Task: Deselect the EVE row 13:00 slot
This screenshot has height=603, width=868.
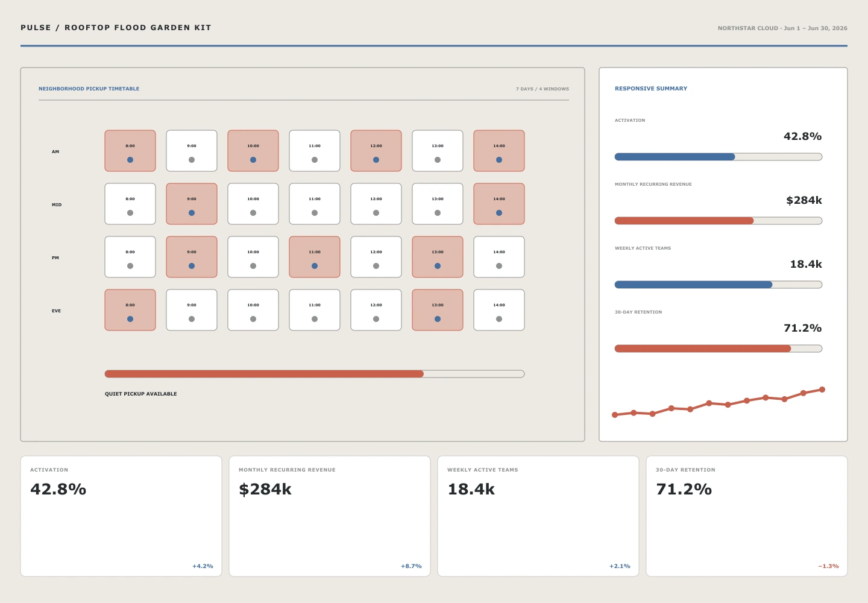Action: click(438, 310)
